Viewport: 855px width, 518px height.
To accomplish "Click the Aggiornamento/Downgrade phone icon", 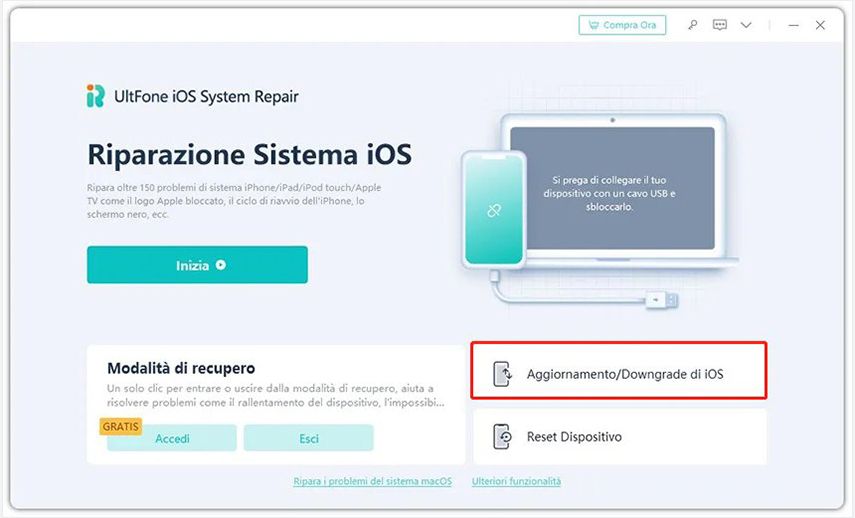I will click(502, 374).
